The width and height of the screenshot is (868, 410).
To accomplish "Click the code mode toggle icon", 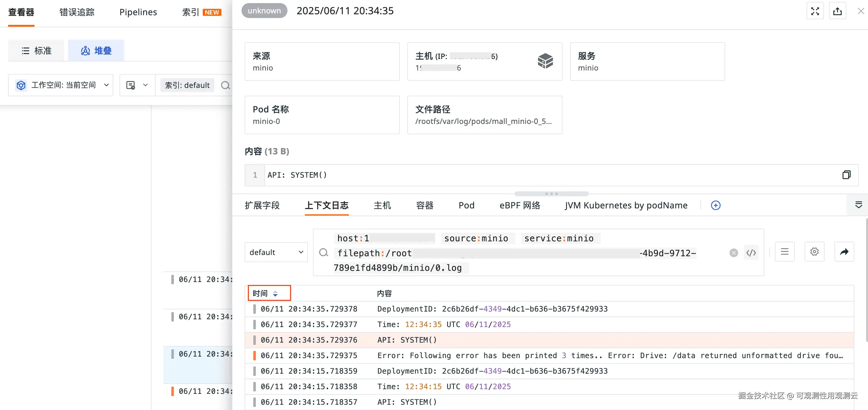I will coord(751,253).
